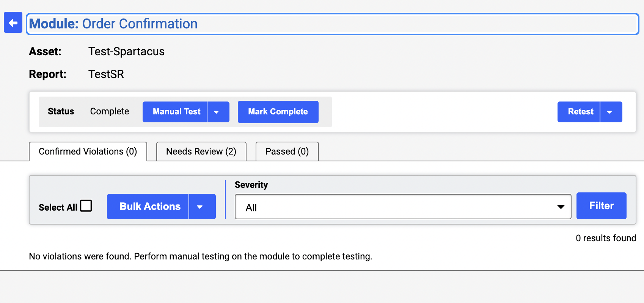Open the Severity combo box
Screen dimensions: 644x303
[x=403, y=207]
